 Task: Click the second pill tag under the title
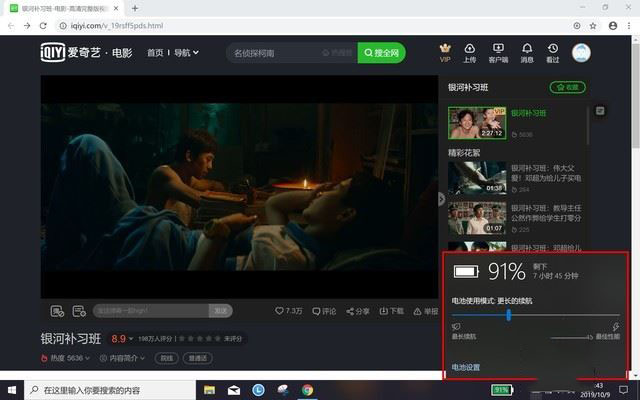point(198,358)
